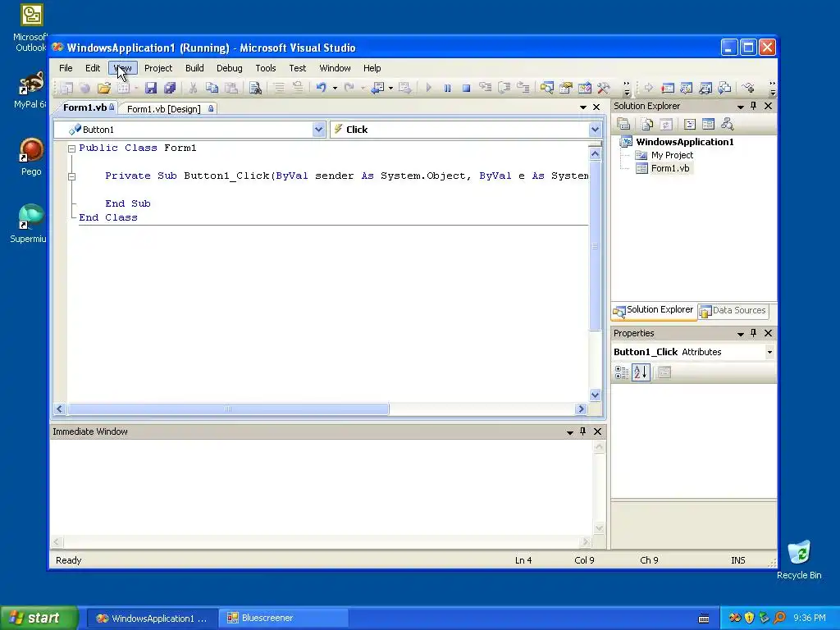The image size is (840, 630).
Task: Click the Open File folder toolbar icon
Action: 104,88
